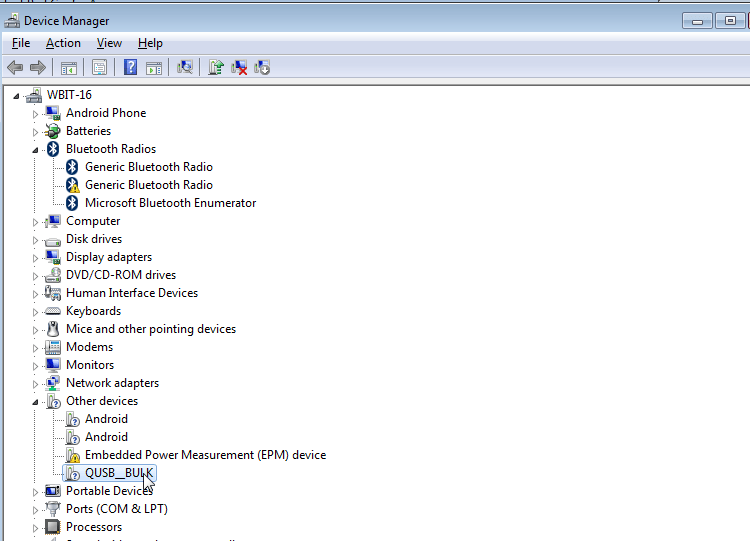Click the Network adapters category icon
The image size is (750, 541).
(x=53, y=383)
